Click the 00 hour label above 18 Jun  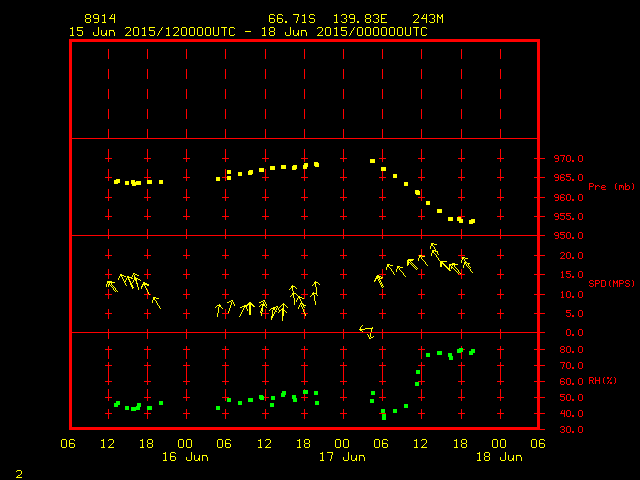(x=499, y=444)
